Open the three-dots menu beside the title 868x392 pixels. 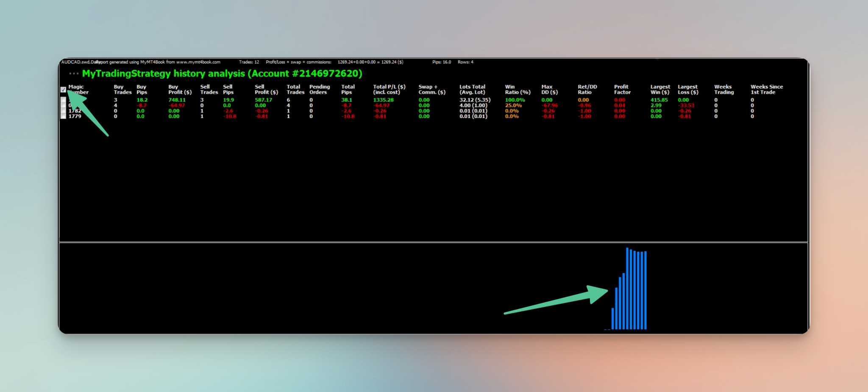(74, 74)
